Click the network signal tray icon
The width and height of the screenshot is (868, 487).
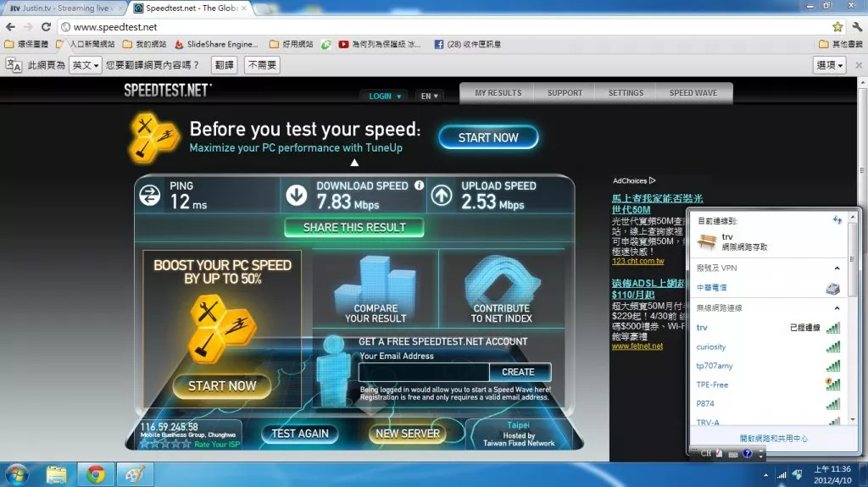tap(781, 475)
